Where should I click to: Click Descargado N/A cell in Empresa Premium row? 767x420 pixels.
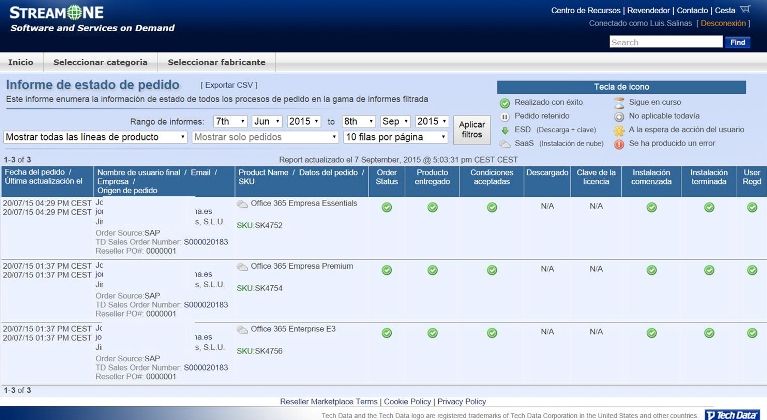(547, 269)
